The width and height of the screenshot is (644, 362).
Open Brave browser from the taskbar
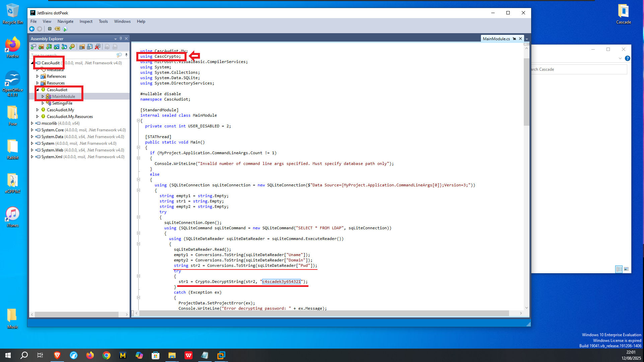57,355
